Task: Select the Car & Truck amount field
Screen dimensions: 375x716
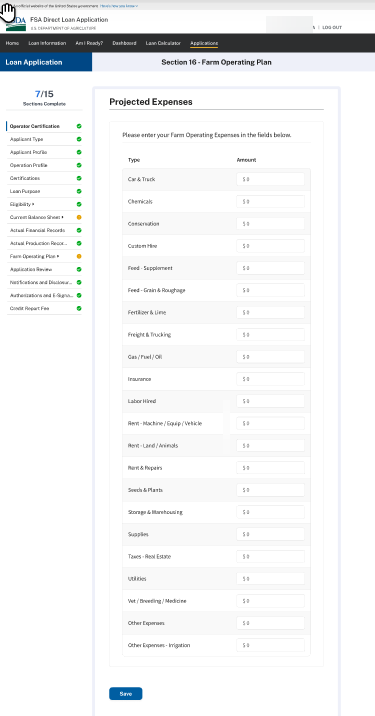Action: tap(270, 179)
